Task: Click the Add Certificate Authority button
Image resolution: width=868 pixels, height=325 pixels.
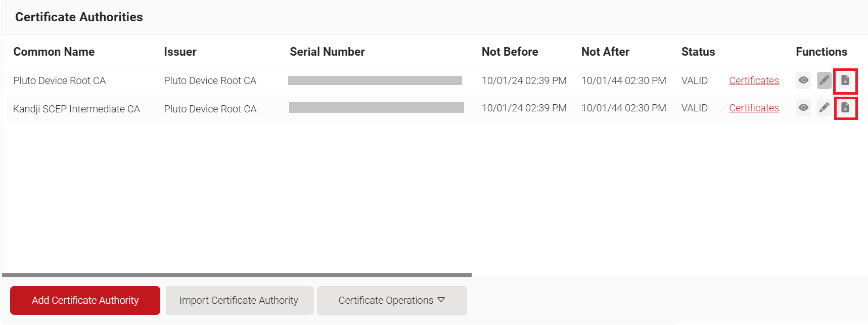Action: coord(85,300)
